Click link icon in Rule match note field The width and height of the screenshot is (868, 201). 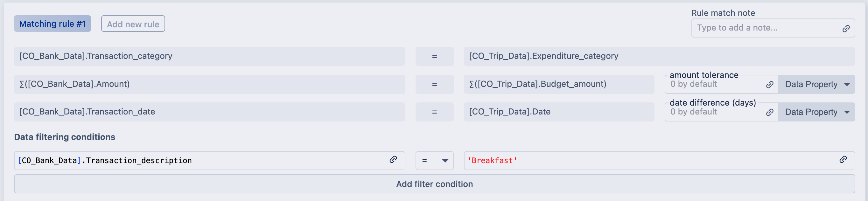click(x=846, y=29)
